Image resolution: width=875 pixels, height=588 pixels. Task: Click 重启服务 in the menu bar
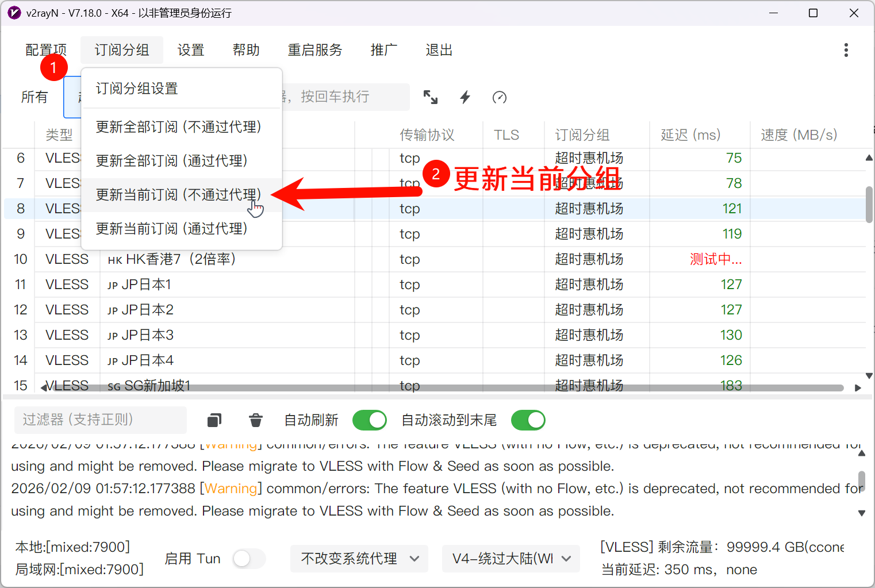coord(315,50)
